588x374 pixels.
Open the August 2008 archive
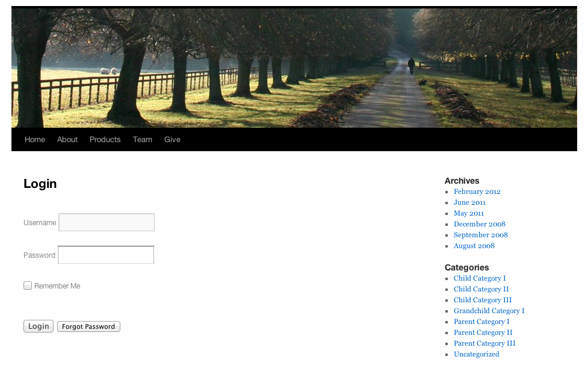[x=474, y=245]
